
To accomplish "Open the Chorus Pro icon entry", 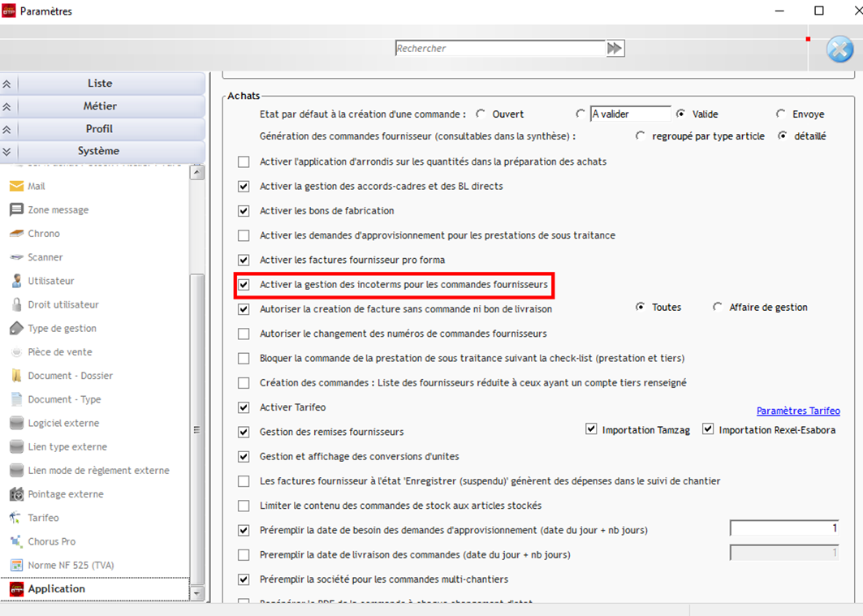I will 16,541.
